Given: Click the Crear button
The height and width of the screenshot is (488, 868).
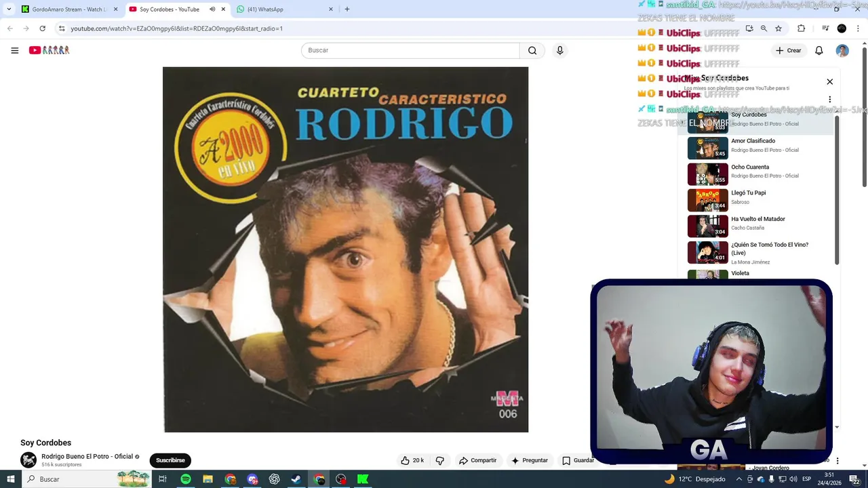Looking at the screenshot, I should [789, 50].
